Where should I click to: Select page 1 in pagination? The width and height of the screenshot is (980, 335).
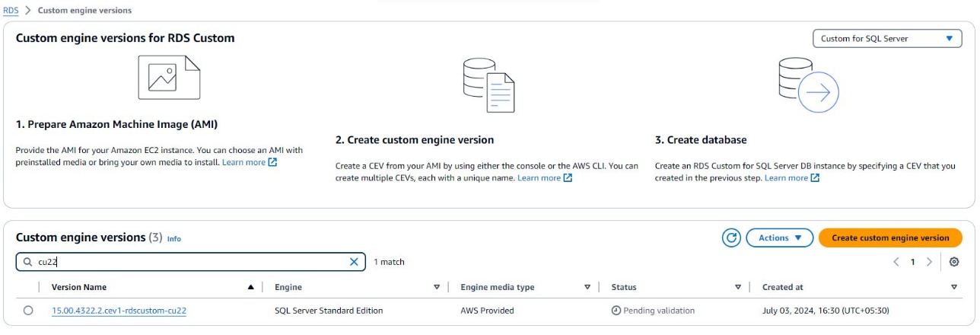913,262
